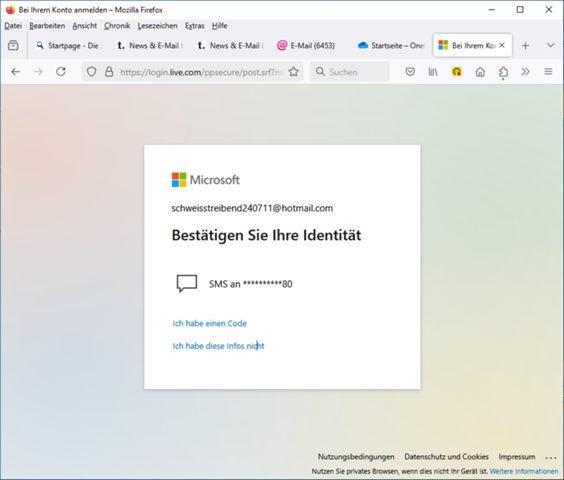
Task: Click 'Ich habe diese Infos nicht' link
Action: pyautogui.click(x=218, y=346)
